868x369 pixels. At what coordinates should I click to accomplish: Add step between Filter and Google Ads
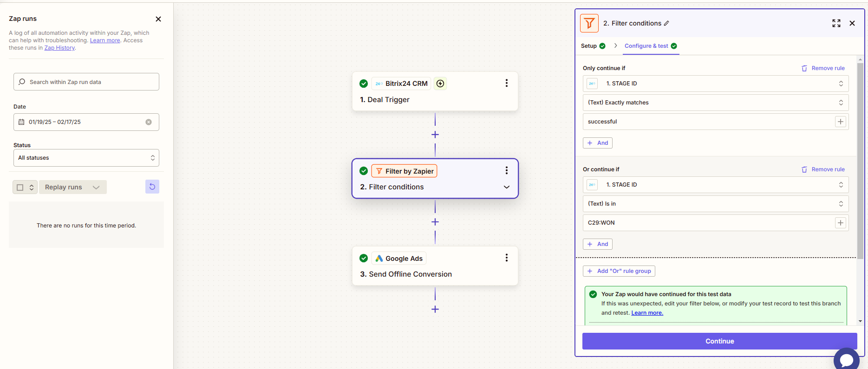(435, 222)
